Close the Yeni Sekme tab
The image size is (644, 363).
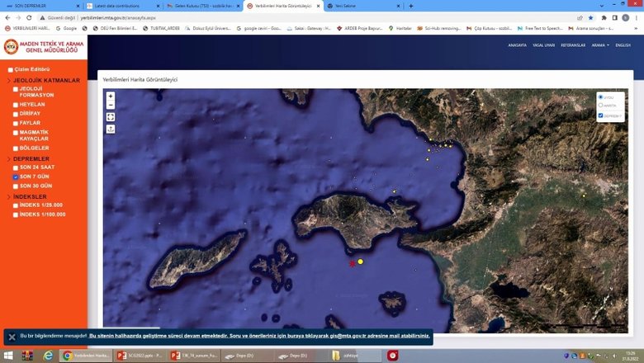[x=399, y=6]
